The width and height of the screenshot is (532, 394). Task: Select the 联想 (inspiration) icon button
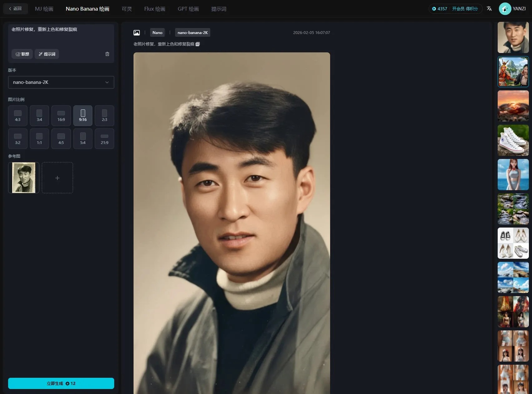22,54
